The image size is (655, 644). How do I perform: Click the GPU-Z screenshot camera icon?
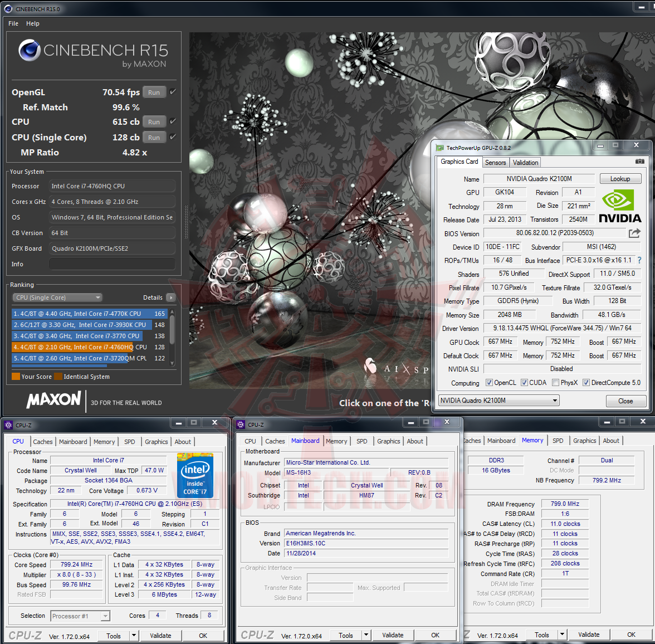coord(639,162)
